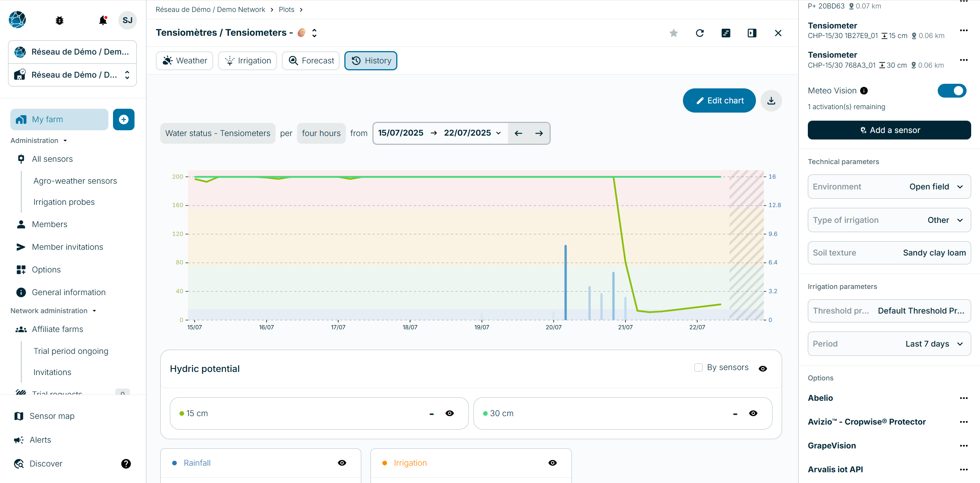Toggle Irrigation series visibility
This screenshot has width=980, height=483.
point(553,463)
